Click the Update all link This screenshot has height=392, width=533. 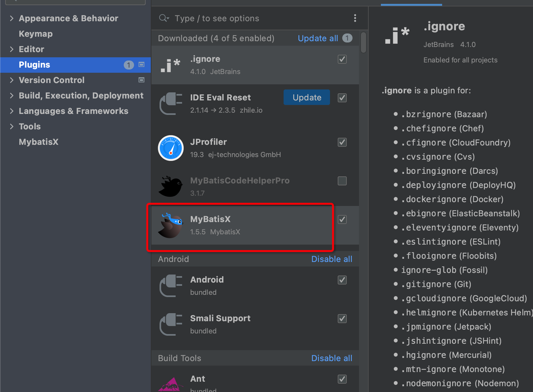(318, 38)
